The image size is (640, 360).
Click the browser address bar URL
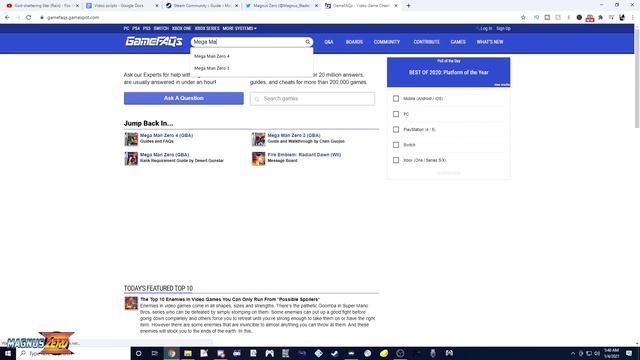[73, 18]
